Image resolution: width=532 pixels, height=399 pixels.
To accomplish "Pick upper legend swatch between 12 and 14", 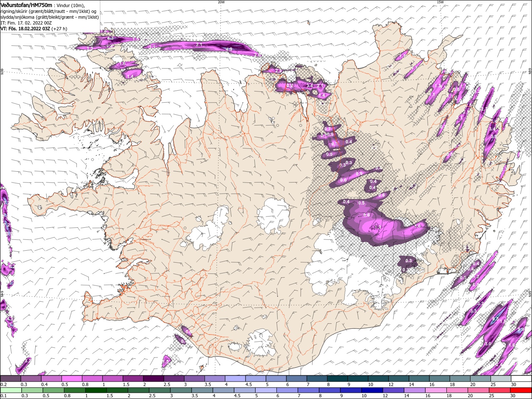I will (399, 379).
